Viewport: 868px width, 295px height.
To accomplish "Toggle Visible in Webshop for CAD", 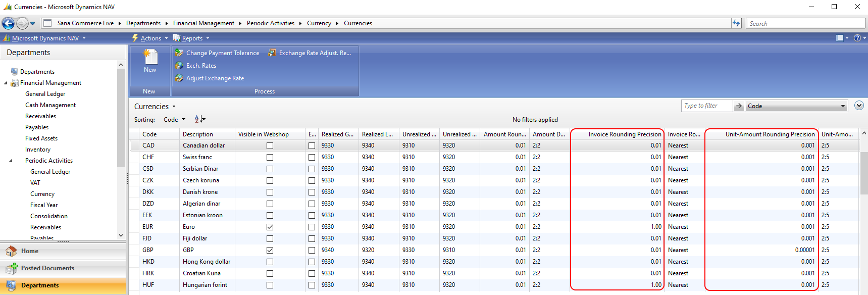I will click(270, 145).
